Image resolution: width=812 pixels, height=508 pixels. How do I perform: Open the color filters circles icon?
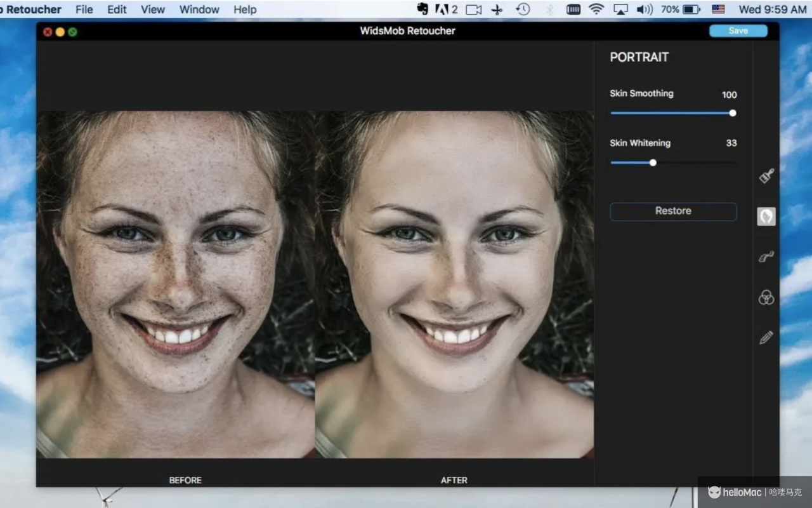[766, 297]
